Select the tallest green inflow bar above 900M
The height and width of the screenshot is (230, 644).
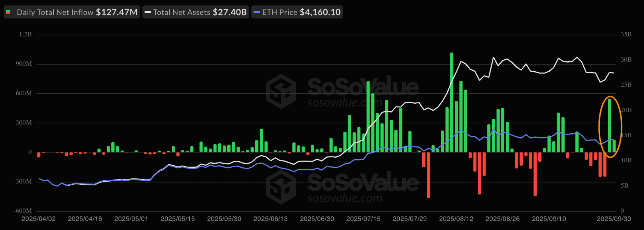[452, 102]
